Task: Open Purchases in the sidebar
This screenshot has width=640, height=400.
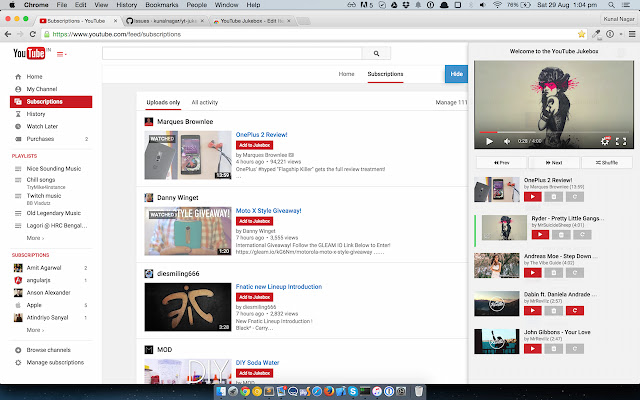Action: click(40, 139)
